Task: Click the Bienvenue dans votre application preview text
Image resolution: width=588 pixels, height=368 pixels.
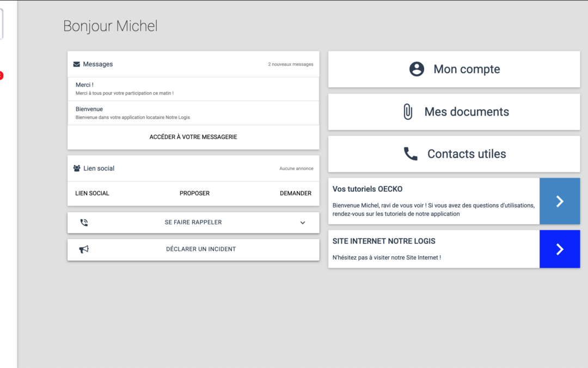Action: point(133,117)
